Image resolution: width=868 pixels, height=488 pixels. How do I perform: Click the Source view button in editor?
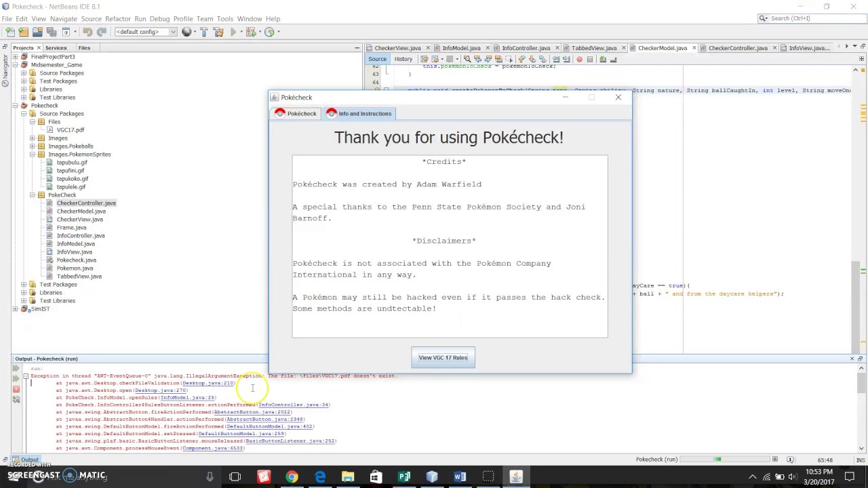(377, 60)
